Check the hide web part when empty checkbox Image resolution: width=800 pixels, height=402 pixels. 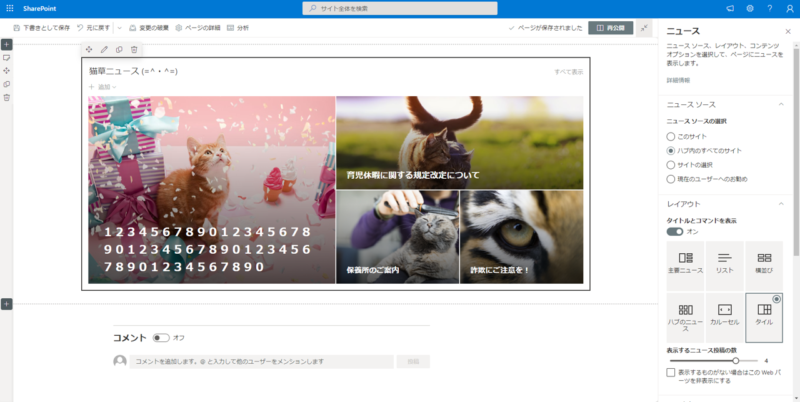671,372
